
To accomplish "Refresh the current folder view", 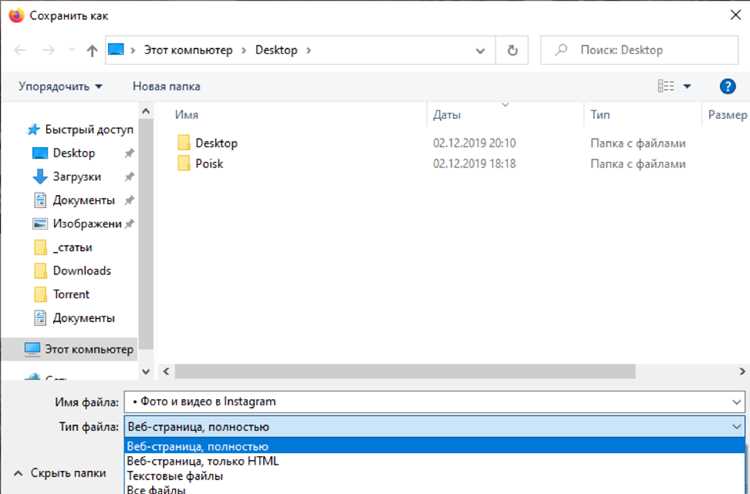I will click(512, 50).
